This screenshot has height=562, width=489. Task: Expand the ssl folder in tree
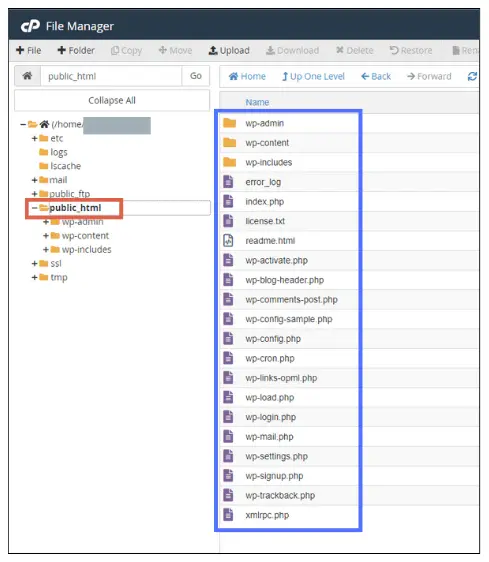pos(34,264)
